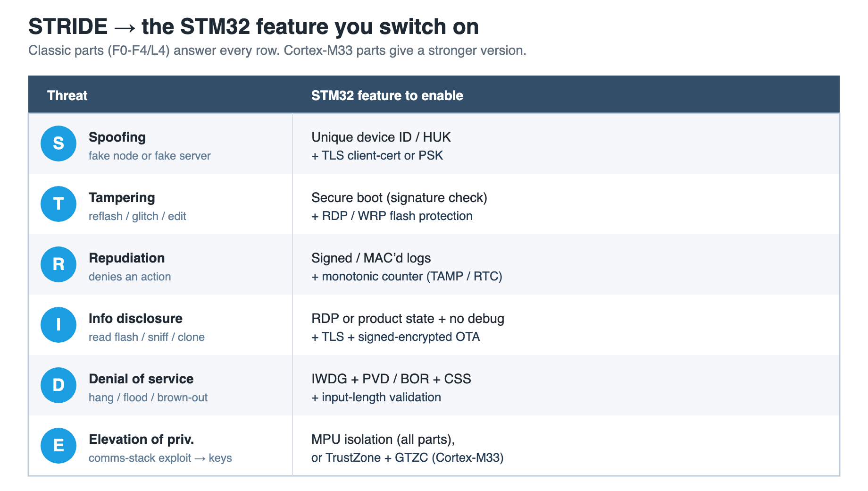Click the Signed / MAC'd logs entry
868x491 pixels.
tap(371, 258)
